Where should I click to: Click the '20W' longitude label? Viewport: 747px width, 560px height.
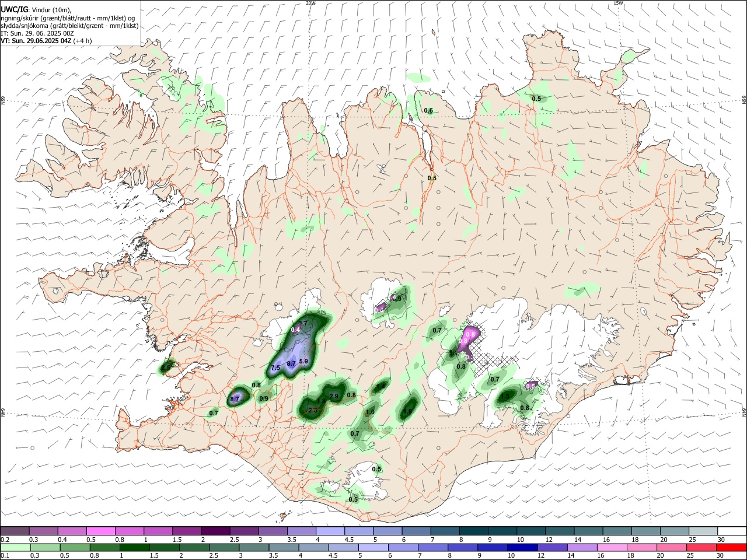[x=310, y=3]
